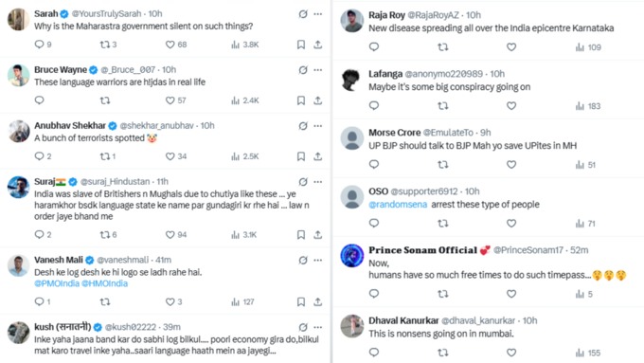The height and width of the screenshot is (363, 644).
Task: Like Sarah's tweet about Maharastra government
Action: click(170, 45)
